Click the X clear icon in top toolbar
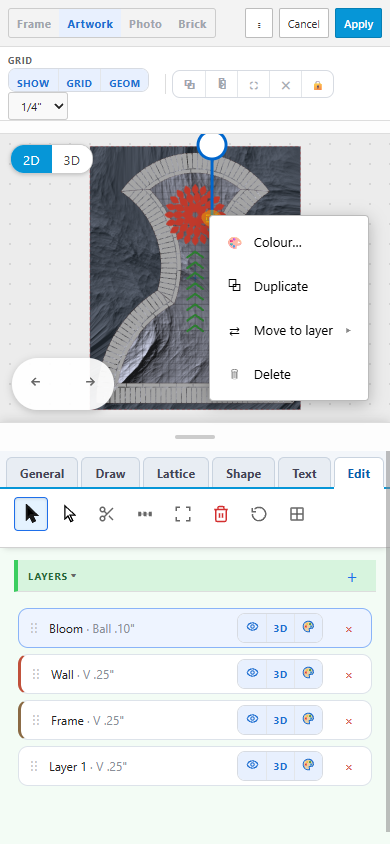Screen dimensions: 390x844 point(286,85)
